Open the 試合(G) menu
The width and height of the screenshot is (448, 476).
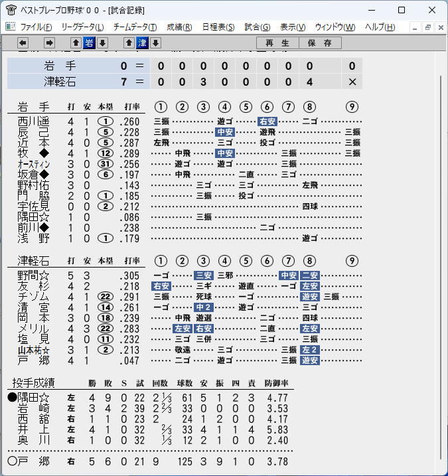point(258,27)
